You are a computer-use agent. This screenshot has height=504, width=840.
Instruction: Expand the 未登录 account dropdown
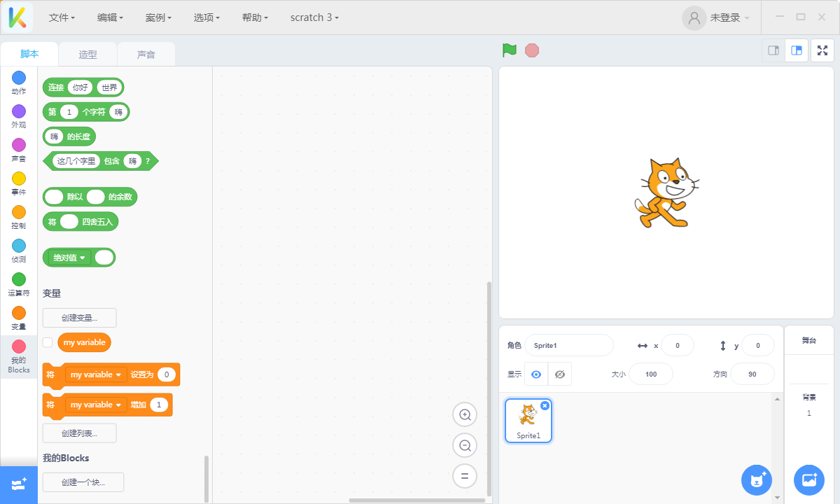730,17
